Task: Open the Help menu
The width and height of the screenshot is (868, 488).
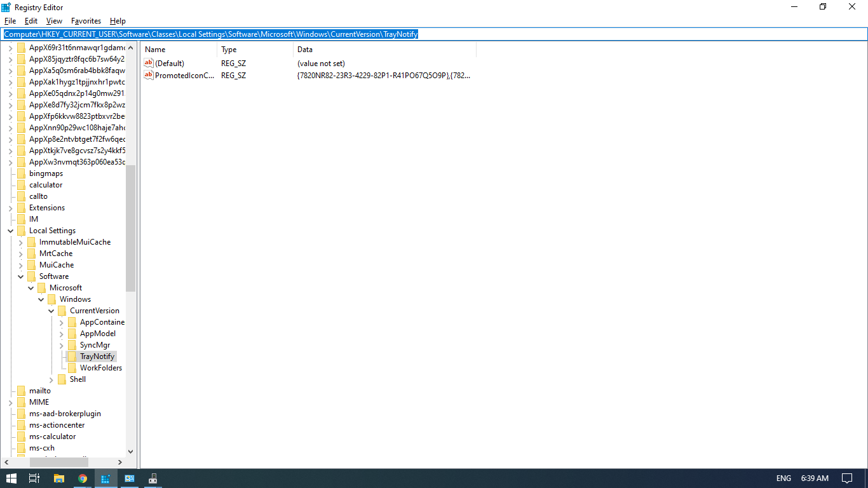Action: pos(118,21)
